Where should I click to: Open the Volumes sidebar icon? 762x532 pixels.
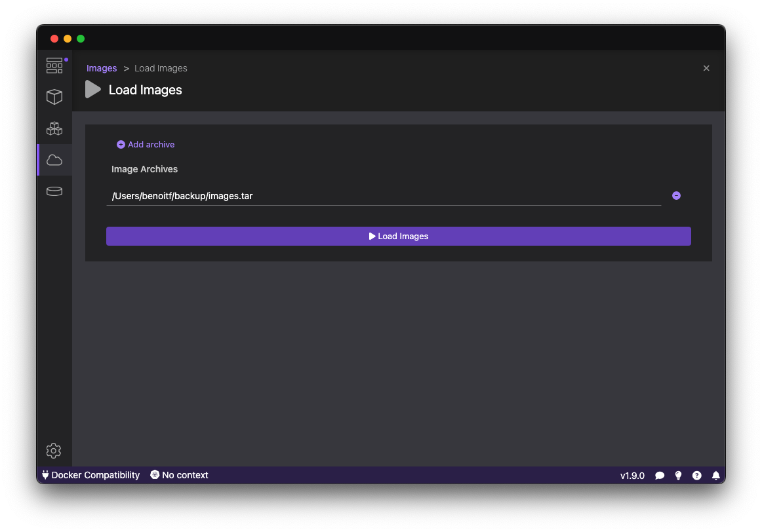(54, 191)
